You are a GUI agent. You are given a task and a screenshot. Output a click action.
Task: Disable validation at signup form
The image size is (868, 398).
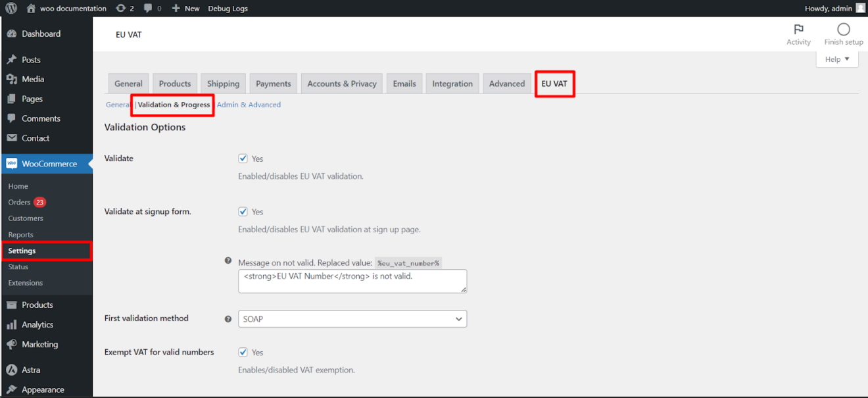(243, 211)
